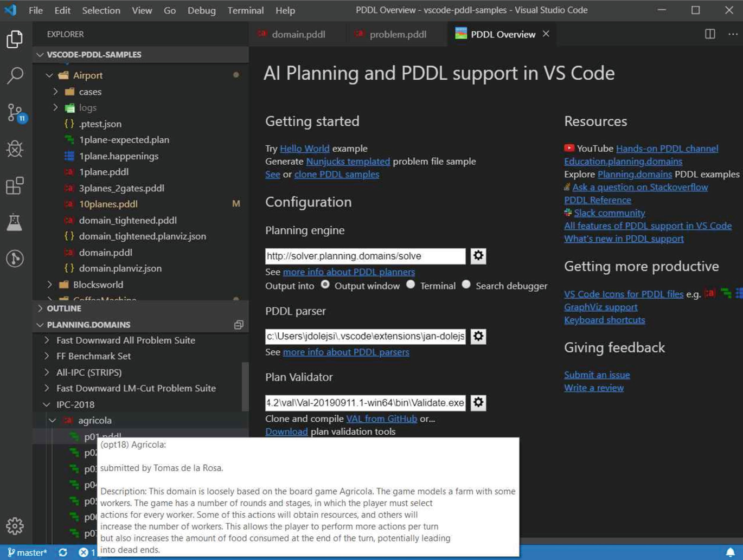Image resolution: width=743 pixels, height=560 pixels.
Task: Open domain_tightened.planviz.json file
Action: (x=142, y=236)
